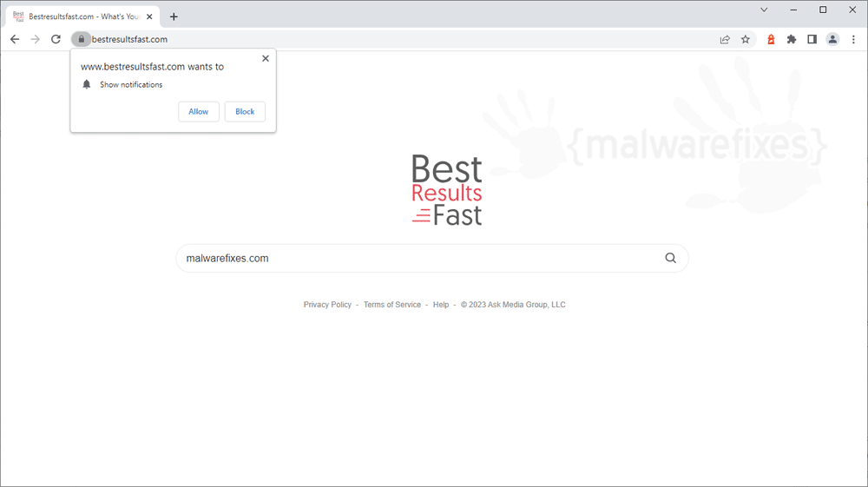Open the red extension icon

coord(771,39)
